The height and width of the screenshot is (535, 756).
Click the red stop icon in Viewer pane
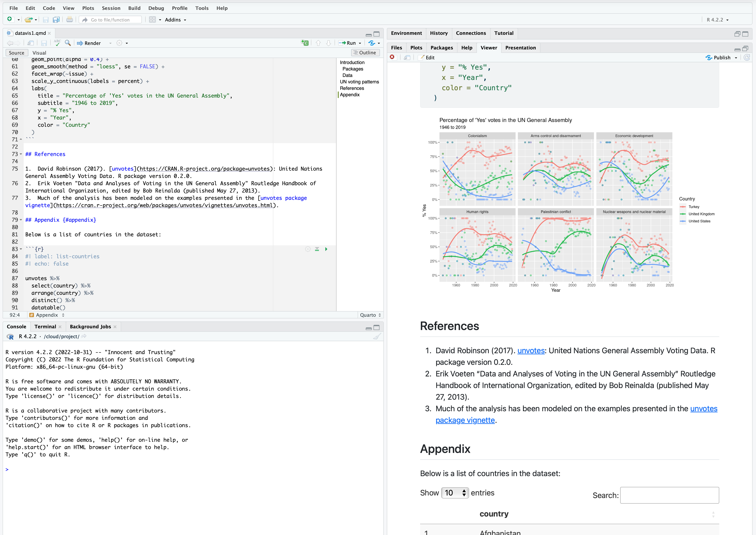click(392, 57)
